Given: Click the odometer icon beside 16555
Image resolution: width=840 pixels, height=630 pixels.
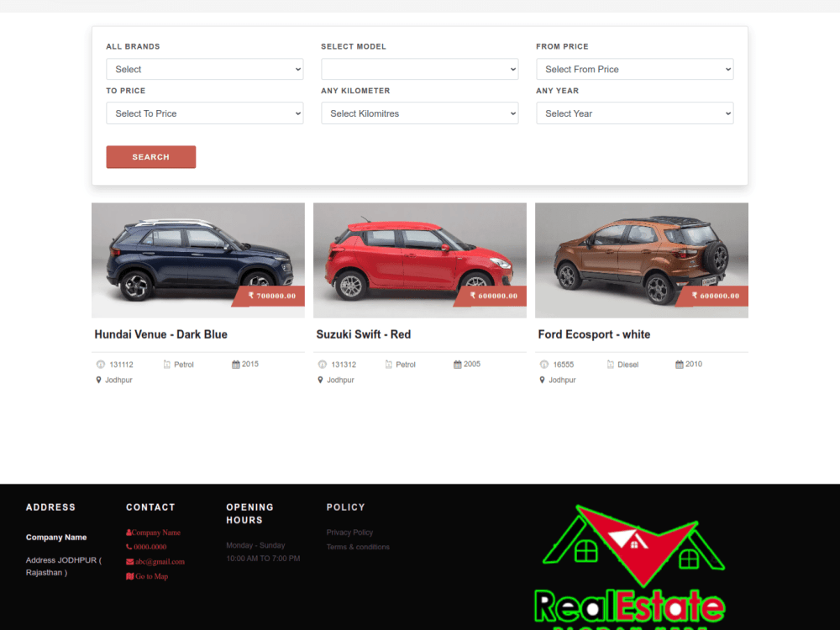Looking at the screenshot, I should pyautogui.click(x=544, y=365).
